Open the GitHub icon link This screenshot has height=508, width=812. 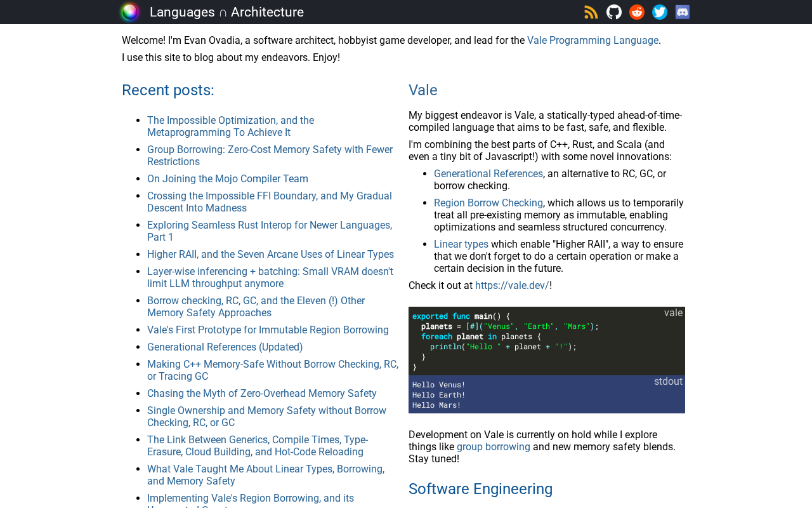point(614,12)
